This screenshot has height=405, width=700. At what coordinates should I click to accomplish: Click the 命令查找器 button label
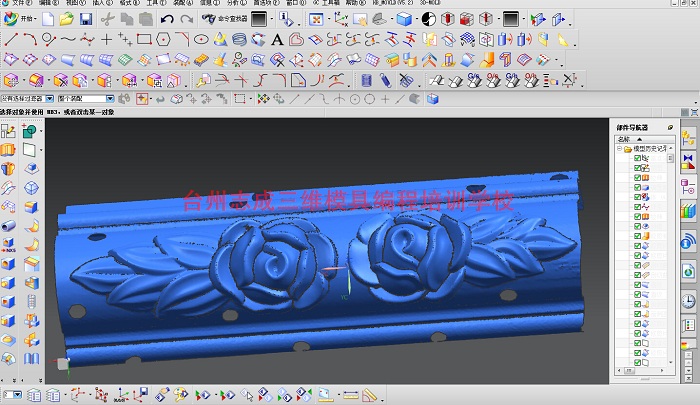click(232, 19)
